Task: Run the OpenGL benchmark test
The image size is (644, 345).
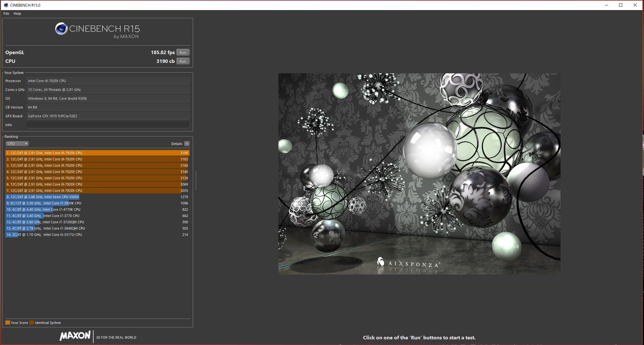Action: click(183, 53)
